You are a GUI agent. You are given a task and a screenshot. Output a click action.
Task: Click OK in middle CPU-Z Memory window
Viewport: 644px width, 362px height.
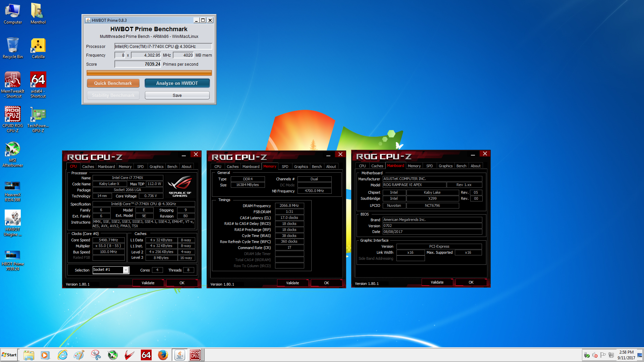(327, 283)
